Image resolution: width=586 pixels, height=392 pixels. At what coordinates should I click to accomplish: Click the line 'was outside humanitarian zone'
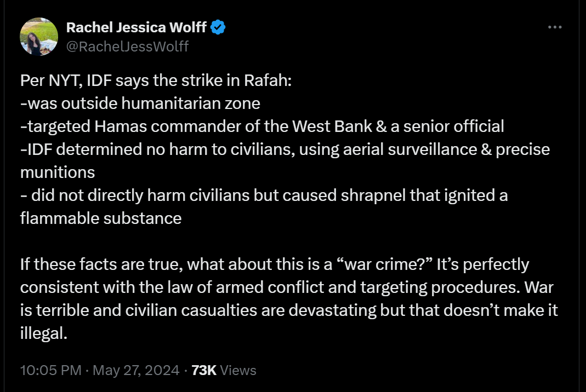coord(140,103)
